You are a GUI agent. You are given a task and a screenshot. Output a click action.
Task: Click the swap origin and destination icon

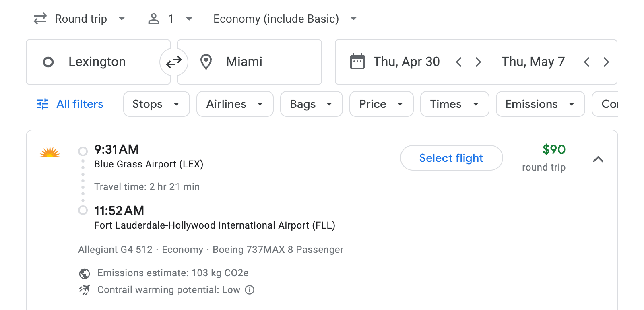[x=174, y=62]
